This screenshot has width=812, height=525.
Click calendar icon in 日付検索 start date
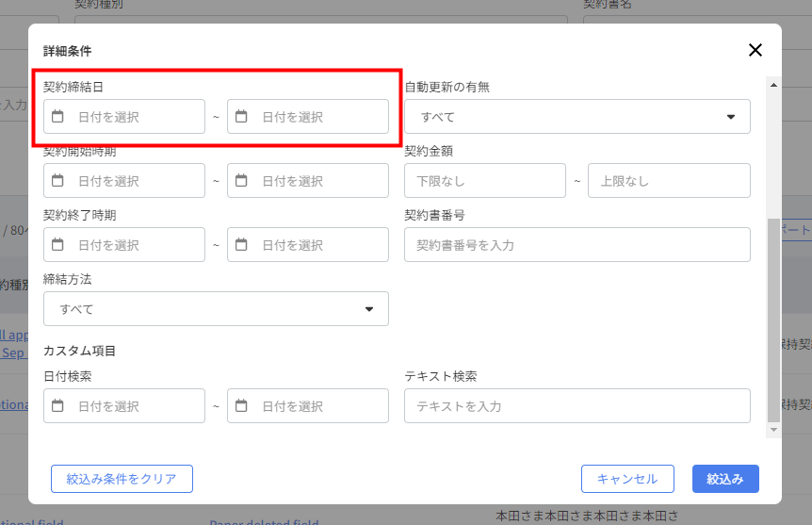pyautogui.click(x=57, y=405)
